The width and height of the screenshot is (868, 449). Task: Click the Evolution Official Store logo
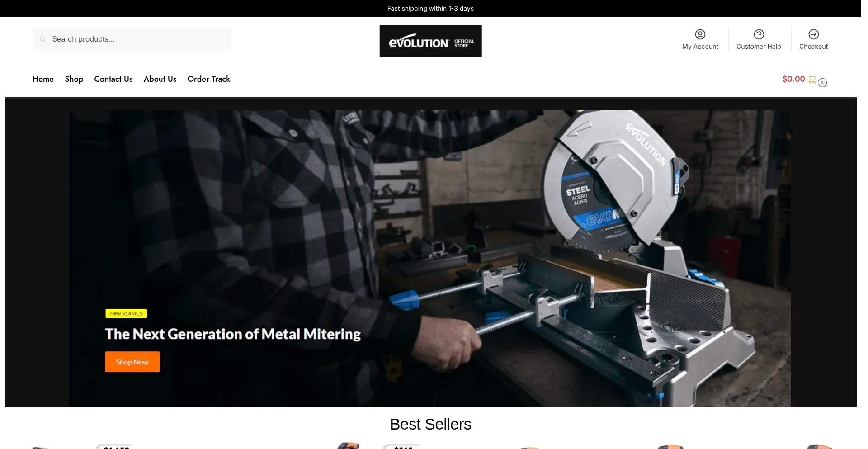[x=430, y=41]
